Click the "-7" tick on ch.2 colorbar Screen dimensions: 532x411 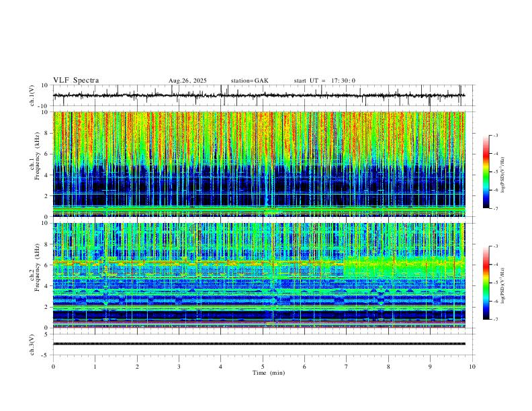[496, 320]
